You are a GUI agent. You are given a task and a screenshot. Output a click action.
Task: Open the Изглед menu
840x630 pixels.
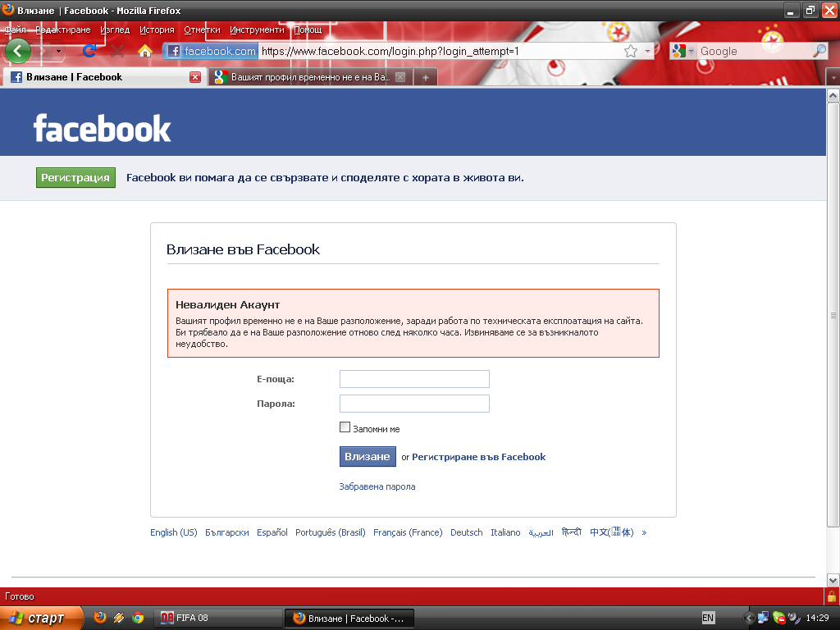pyautogui.click(x=115, y=30)
